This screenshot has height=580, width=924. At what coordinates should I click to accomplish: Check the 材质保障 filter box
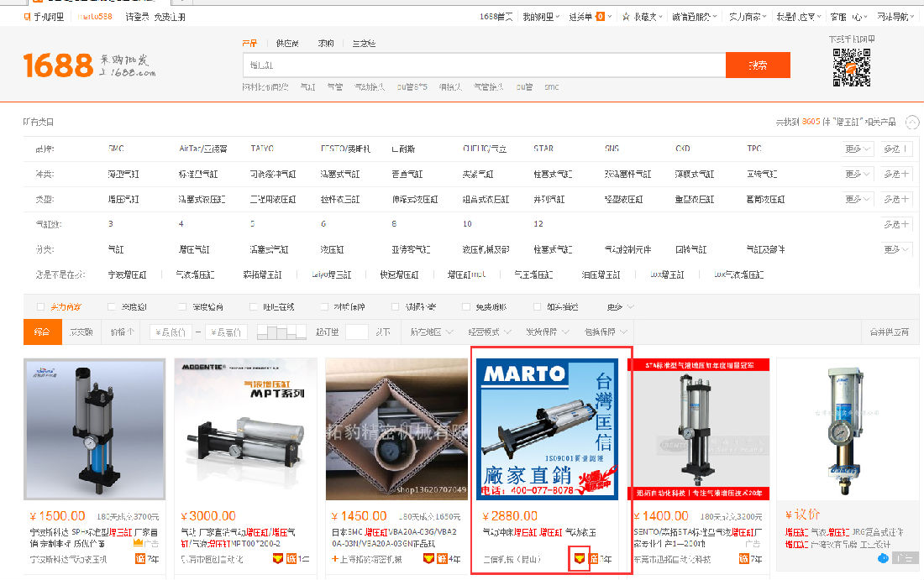click(x=324, y=306)
